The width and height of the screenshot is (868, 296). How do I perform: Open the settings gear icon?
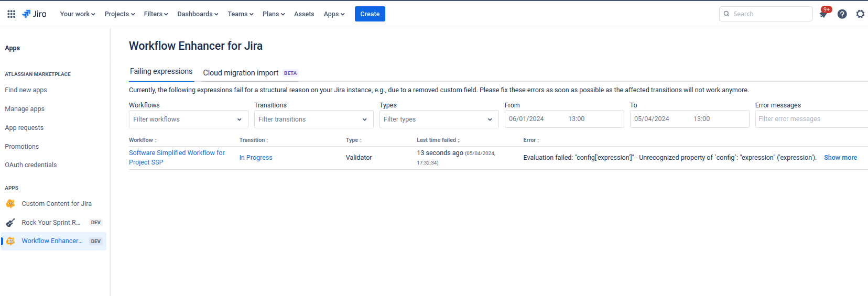[x=860, y=14]
